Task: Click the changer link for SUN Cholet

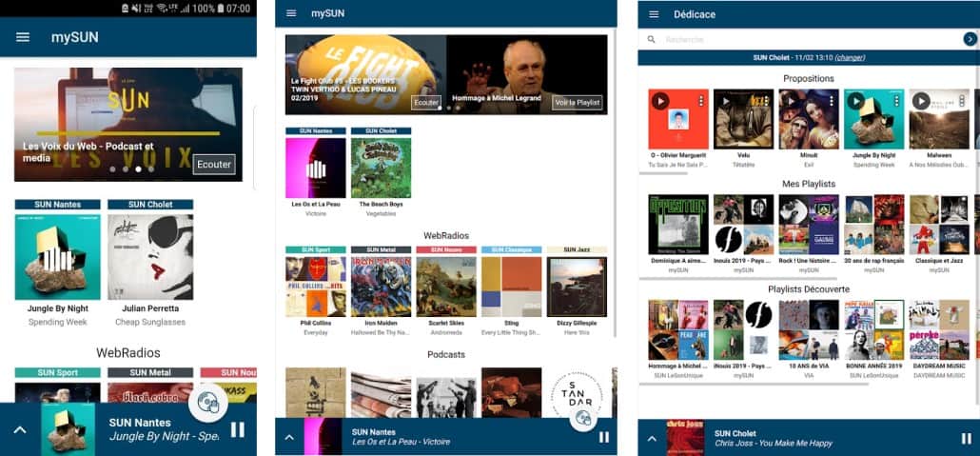Action: coord(850,57)
